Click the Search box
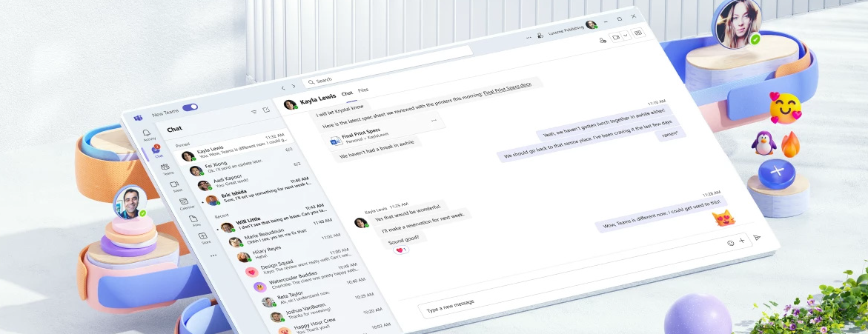 coord(387,67)
